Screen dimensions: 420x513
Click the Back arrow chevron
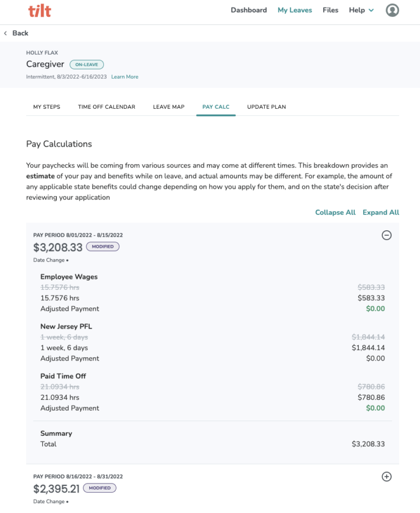point(5,33)
